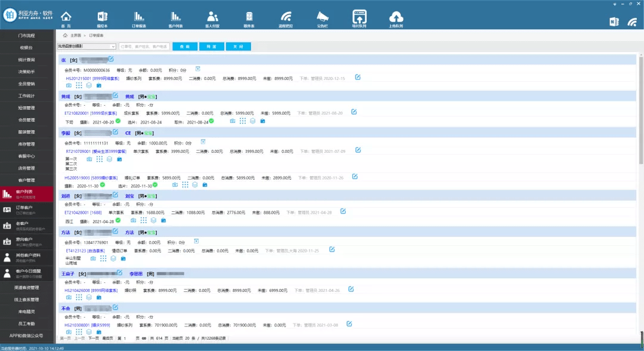The width and height of the screenshot is (644, 351).
Task: Edit order HS200519003 with its pencil icon
Action: pos(355,177)
